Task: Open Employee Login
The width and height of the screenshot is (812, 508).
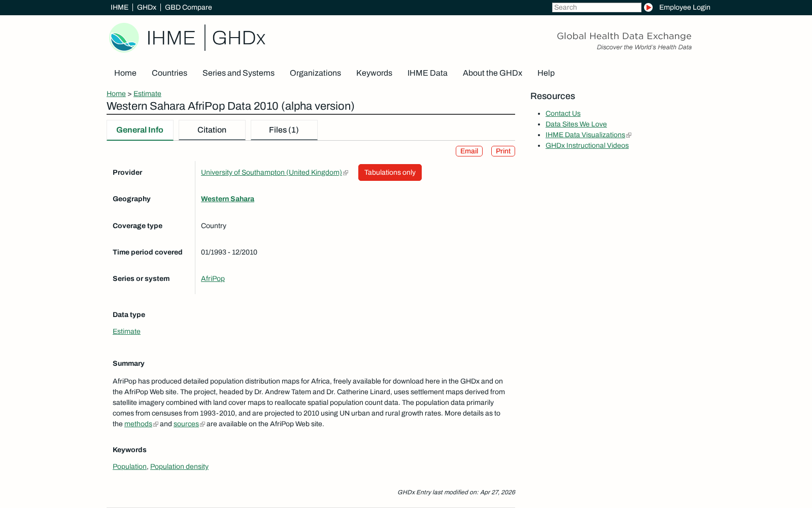Action: pyautogui.click(x=685, y=7)
